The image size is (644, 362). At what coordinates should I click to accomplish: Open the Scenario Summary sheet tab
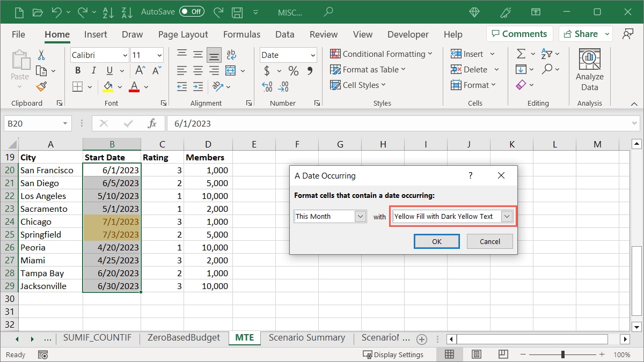[x=307, y=338]
